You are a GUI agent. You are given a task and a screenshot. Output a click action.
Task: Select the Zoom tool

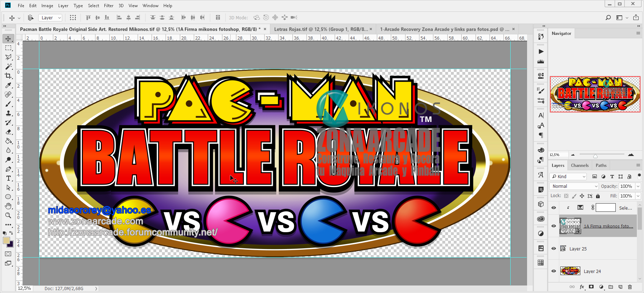tap(8, 215)
